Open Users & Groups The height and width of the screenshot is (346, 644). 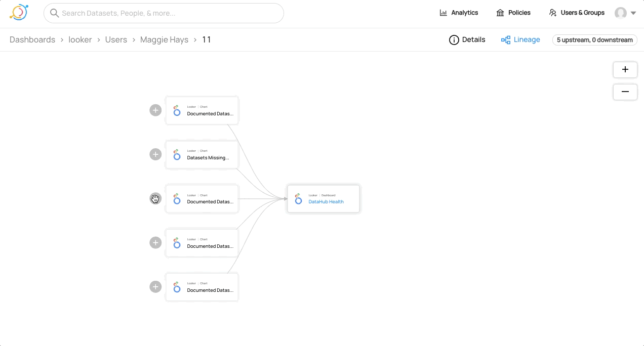(x=577, y=13)
